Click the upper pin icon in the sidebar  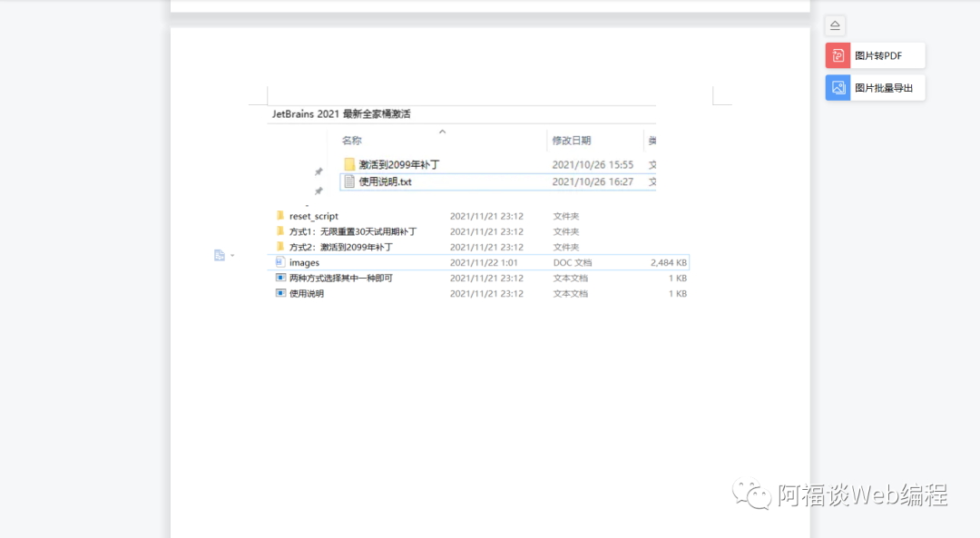(318, 171)
